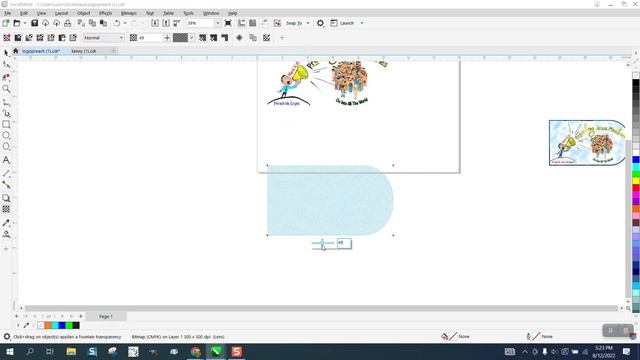The width and height of the screenshot is (640, 360).
Task: Open Chrome from the Windows taskbar
Action: click(196, 352)
